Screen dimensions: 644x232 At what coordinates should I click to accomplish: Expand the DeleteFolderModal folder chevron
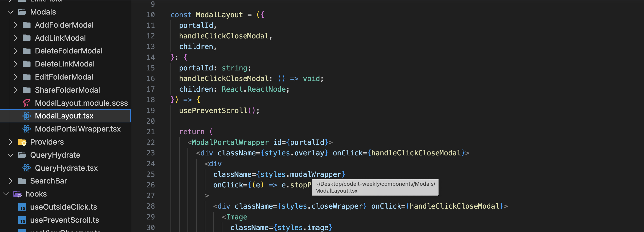[16, 51]
